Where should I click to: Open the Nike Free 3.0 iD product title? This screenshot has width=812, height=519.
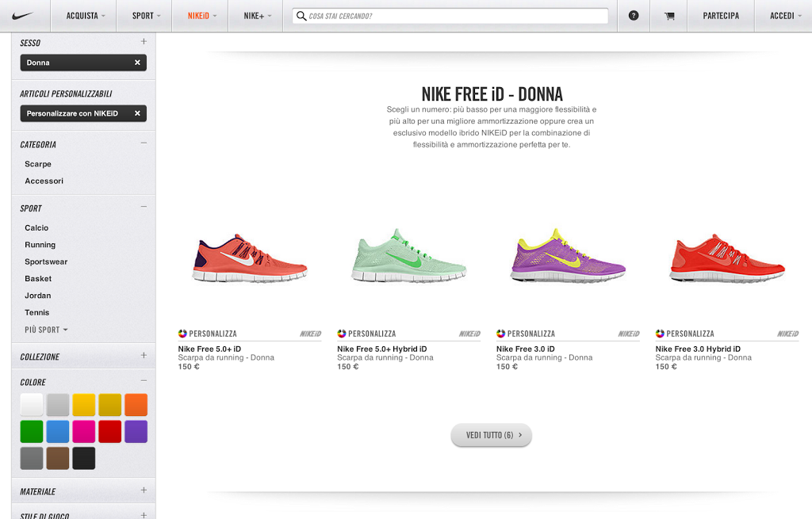pos(526,349)
